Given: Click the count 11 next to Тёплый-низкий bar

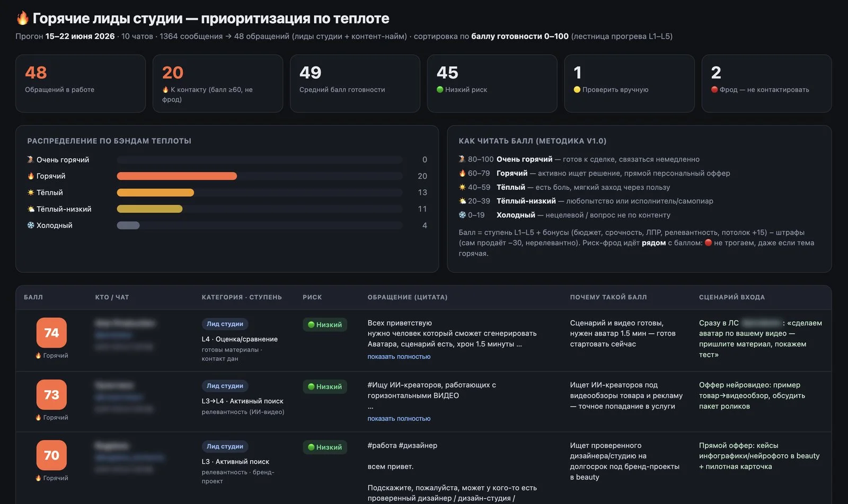Looking at the screenshot, I should (x=422, y=209).
